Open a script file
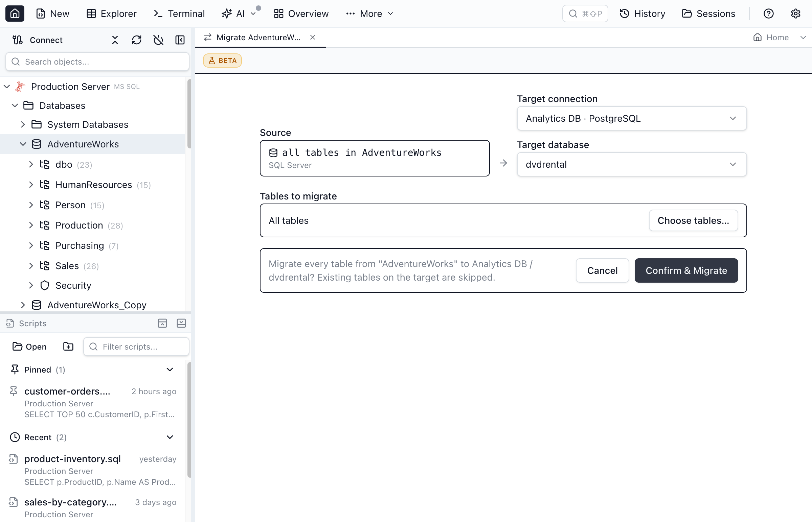The height and width of the screenshot is (522, 812). point(29,347)
